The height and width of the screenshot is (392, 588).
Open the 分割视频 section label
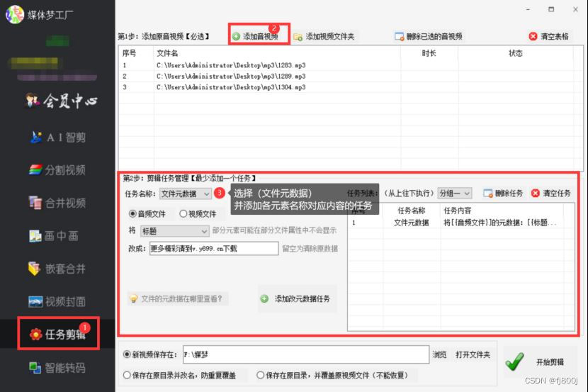(65, 170)
